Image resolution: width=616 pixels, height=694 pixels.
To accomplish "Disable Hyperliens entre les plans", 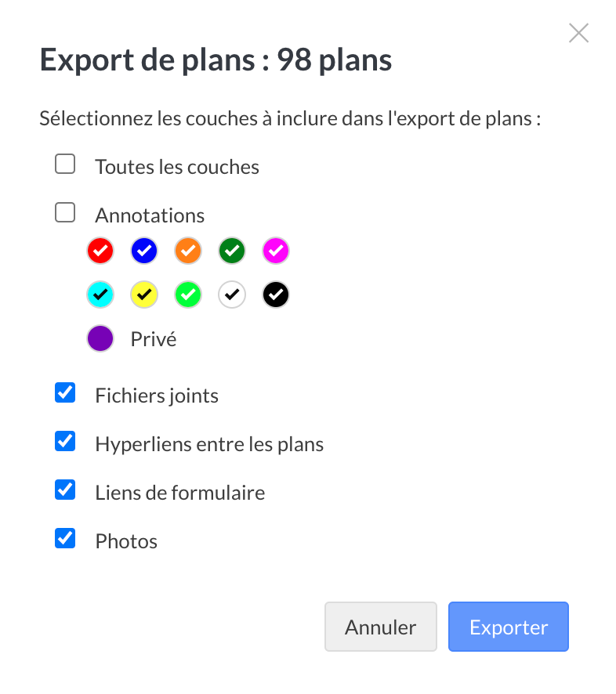I will coord(65,442).
